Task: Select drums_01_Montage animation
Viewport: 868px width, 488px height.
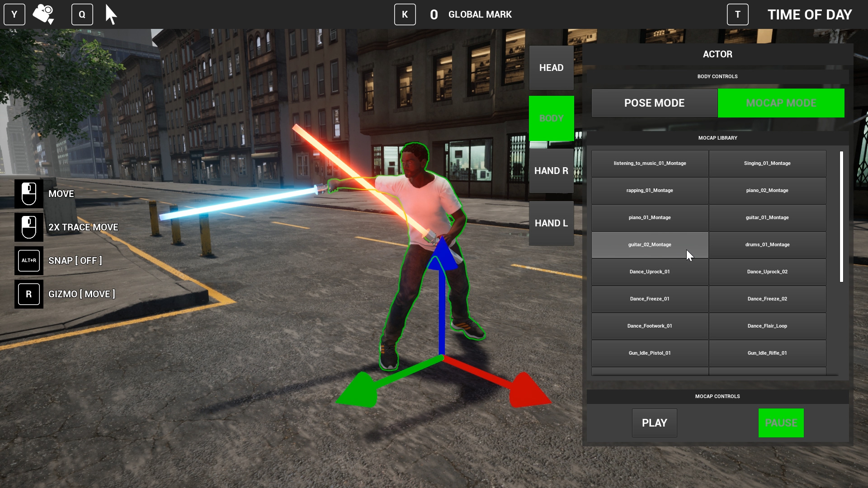Action: (767, 245)
